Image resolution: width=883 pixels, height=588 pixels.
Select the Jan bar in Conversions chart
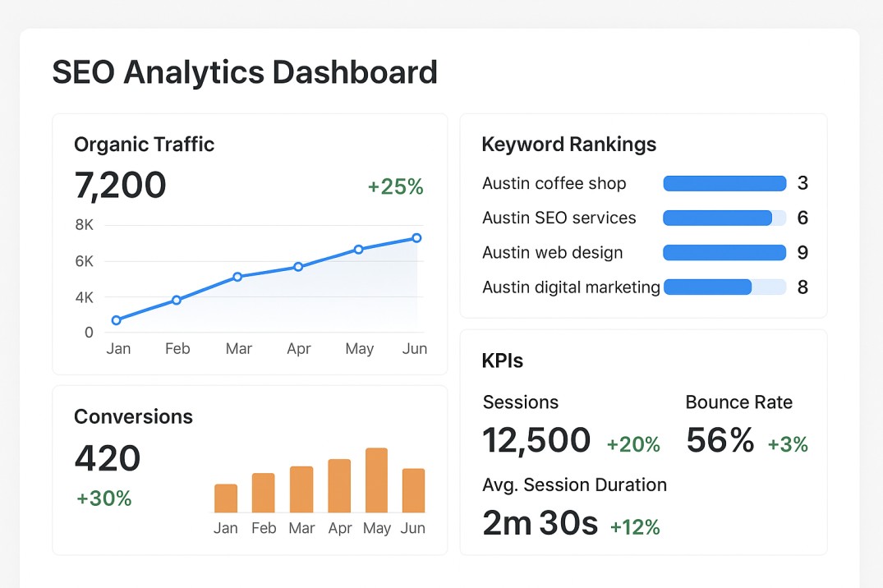click(x=226, y=498)
